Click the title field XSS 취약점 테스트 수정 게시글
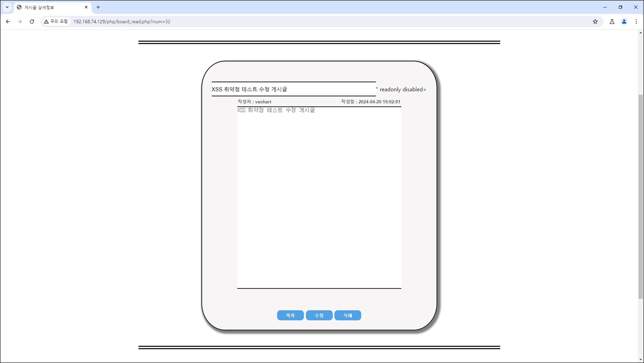Screen dimensions: 644x363 294,89
